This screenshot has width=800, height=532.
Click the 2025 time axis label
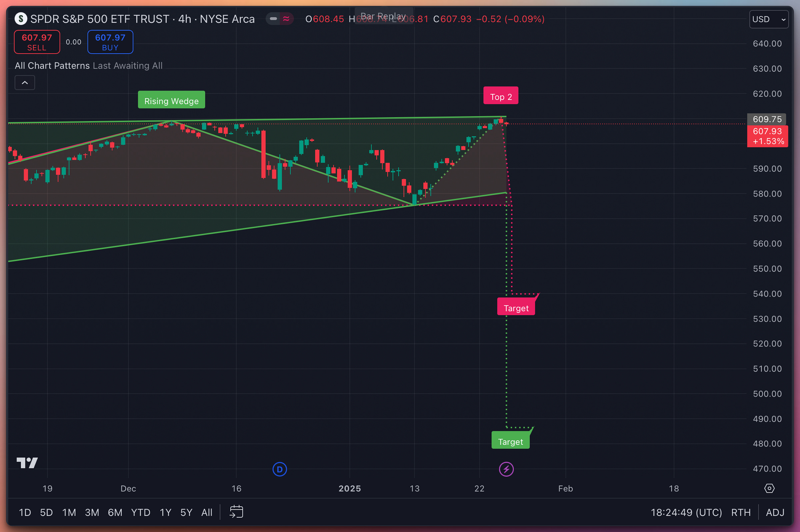[350, 489]
